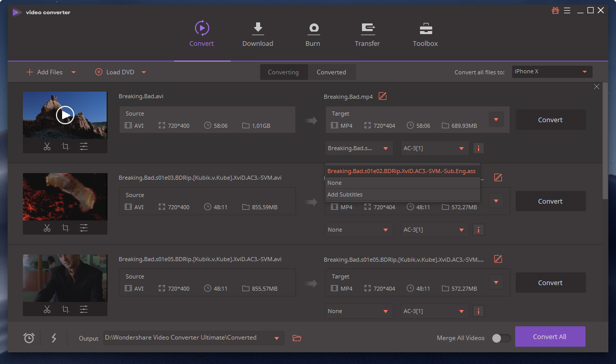Click Add Files button
This screenshot has width=616, height=364.
pos(45,72)
